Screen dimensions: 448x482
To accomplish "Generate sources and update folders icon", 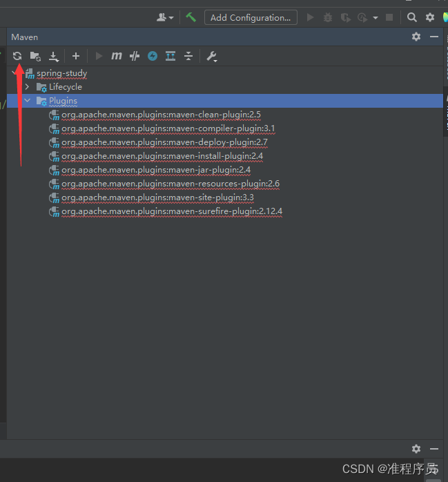I will click(35, 56).
